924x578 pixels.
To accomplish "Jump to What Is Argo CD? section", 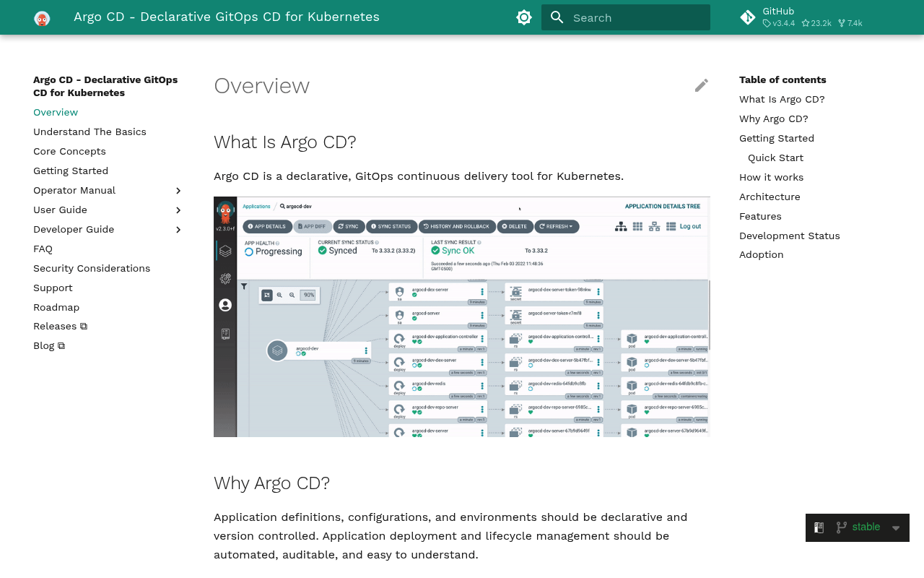I will (782, 99).
